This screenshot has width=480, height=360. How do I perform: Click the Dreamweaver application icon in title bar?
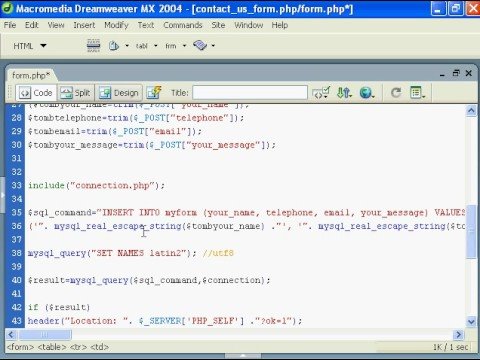point(7,8)
